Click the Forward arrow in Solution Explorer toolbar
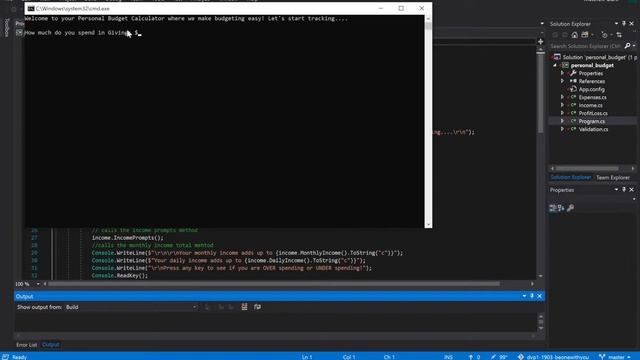The width and height of the screenshot is (640, 360). (x=564, y=35)
